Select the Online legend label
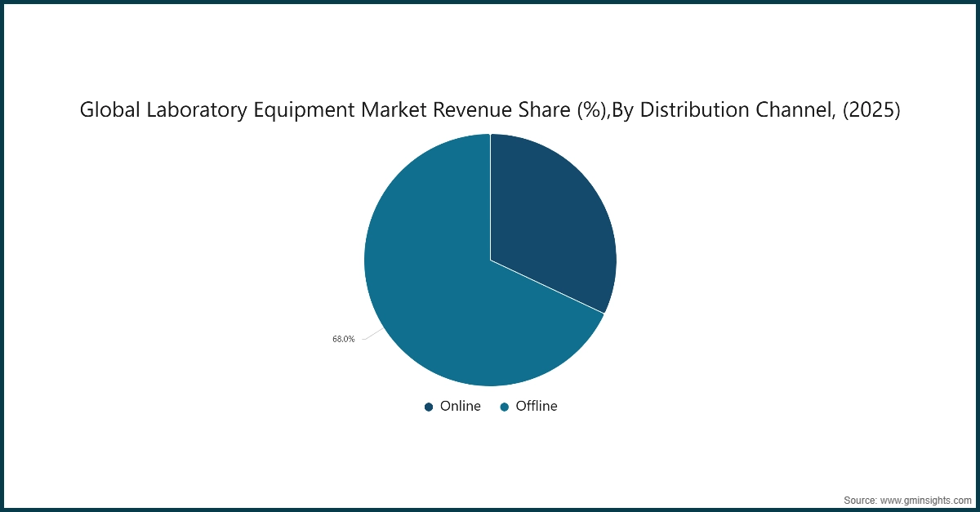Screen dimensions: 980x512 pyautogui.click(x=462, y=406)
